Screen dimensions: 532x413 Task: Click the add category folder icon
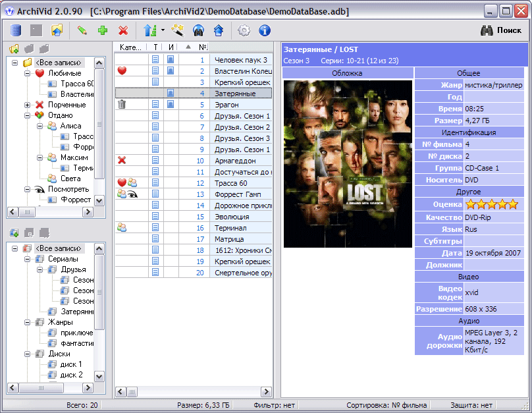[x=14, y=49]
